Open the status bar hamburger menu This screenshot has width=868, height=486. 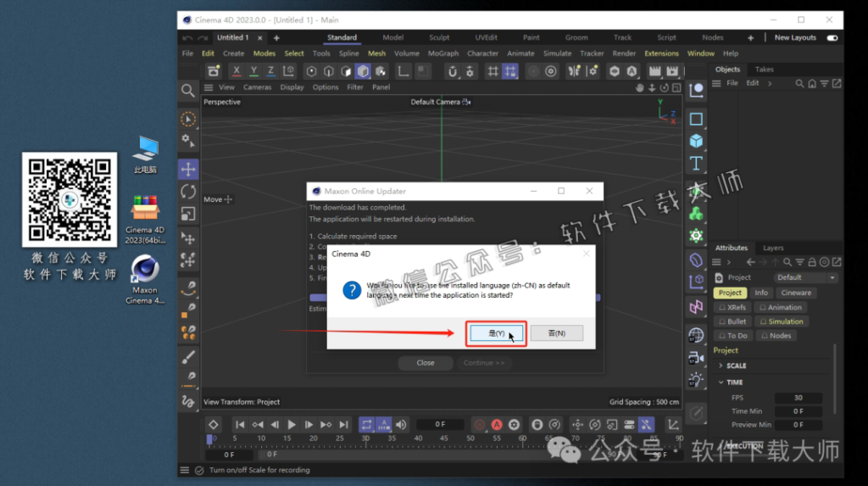pyautogui.click(x=184, y=470)
